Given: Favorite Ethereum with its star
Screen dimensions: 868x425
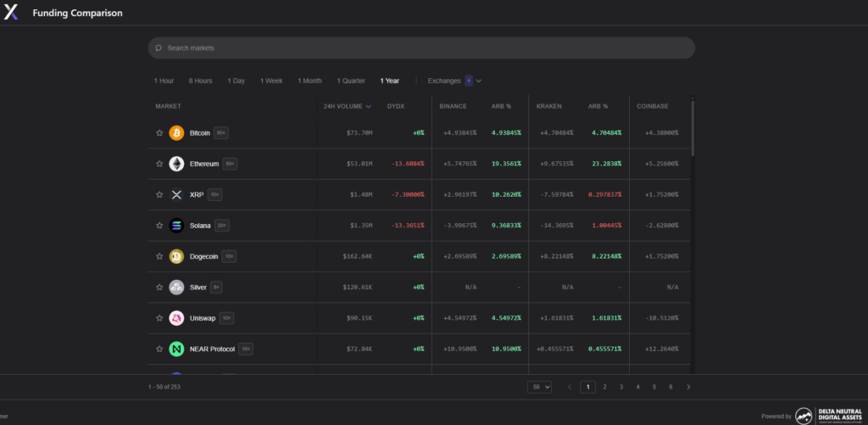Looking at the screenshot, I should tap(159, 164).
